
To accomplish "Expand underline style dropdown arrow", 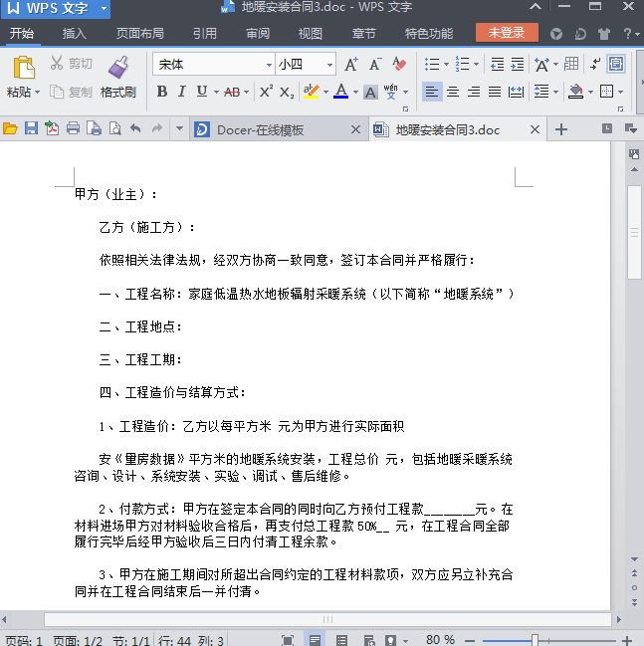I will point(216,93).
